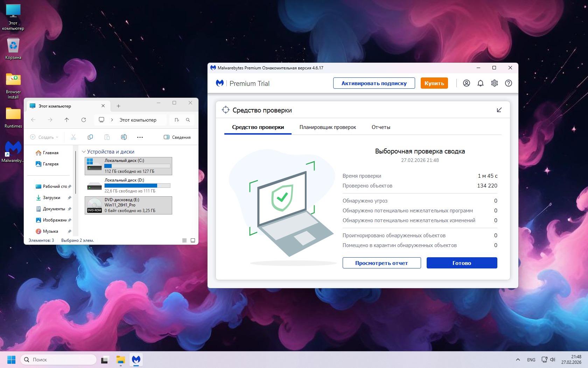Switch to details list view in Explorer
This screenshot has width=588, height=368.
184,240
